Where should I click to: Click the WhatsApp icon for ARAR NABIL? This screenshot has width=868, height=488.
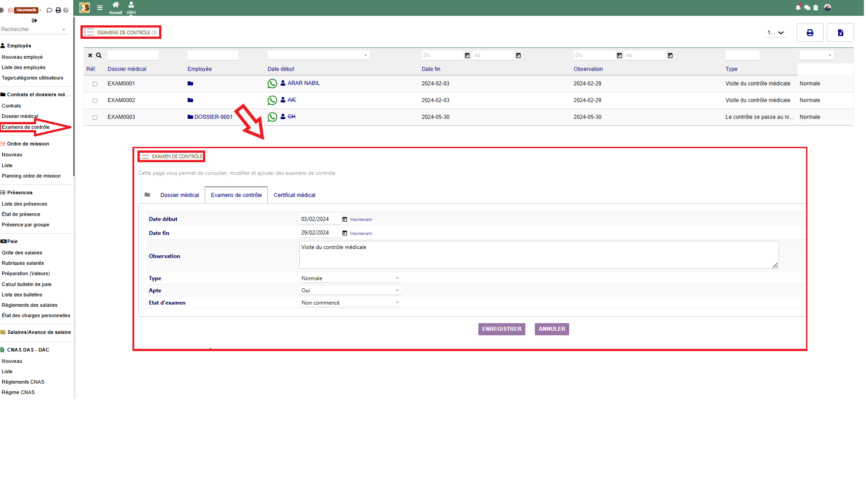tap(272, 84)
